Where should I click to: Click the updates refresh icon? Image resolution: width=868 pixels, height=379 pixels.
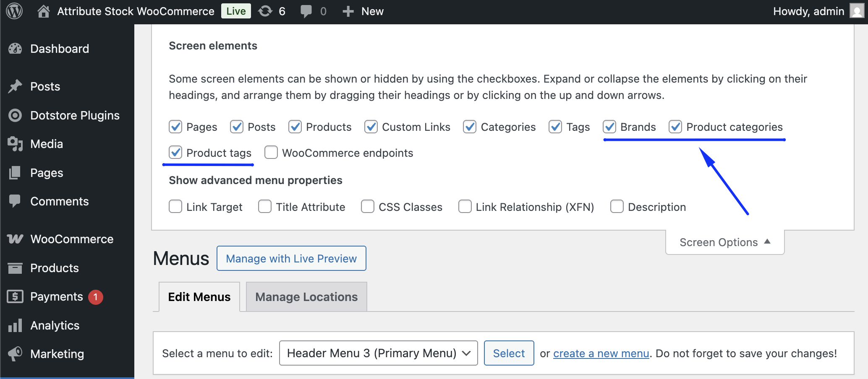point(265,11)
